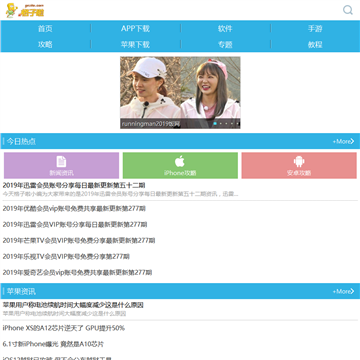This screenshot has height=360, width=360.
Task: Open the 今日热点 section header
Action: pos(21,141)
